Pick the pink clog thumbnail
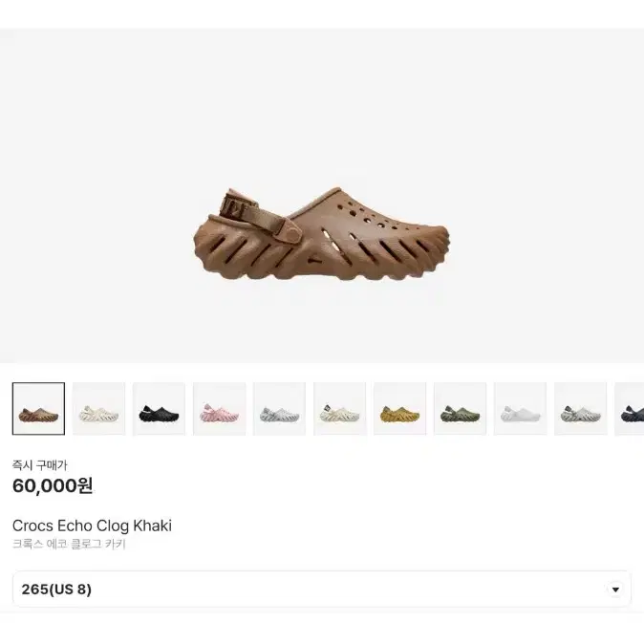This screenshot has height=644, width=644. pos(220,409)
